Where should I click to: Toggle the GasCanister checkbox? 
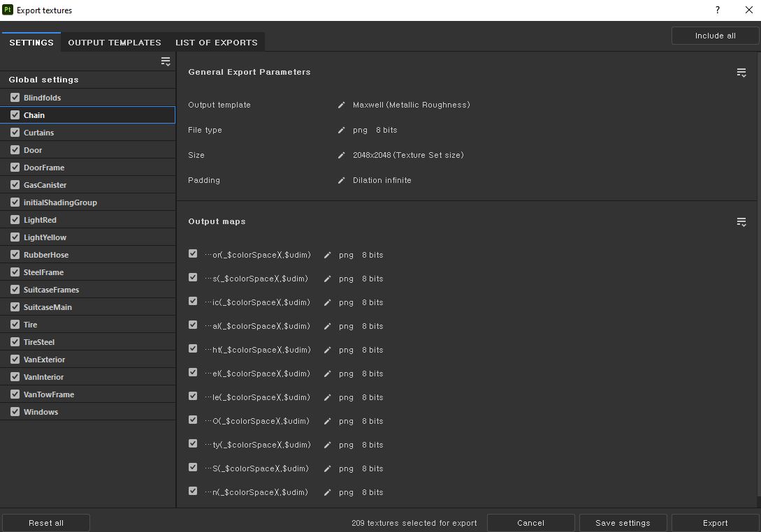(15, 185)
